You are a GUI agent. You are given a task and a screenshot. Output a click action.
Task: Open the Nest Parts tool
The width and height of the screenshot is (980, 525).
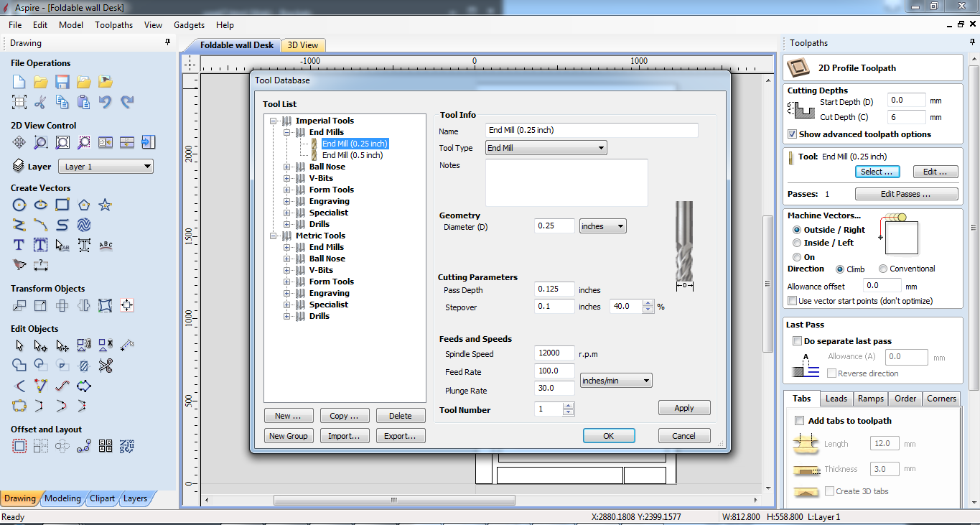click(127, 446)
